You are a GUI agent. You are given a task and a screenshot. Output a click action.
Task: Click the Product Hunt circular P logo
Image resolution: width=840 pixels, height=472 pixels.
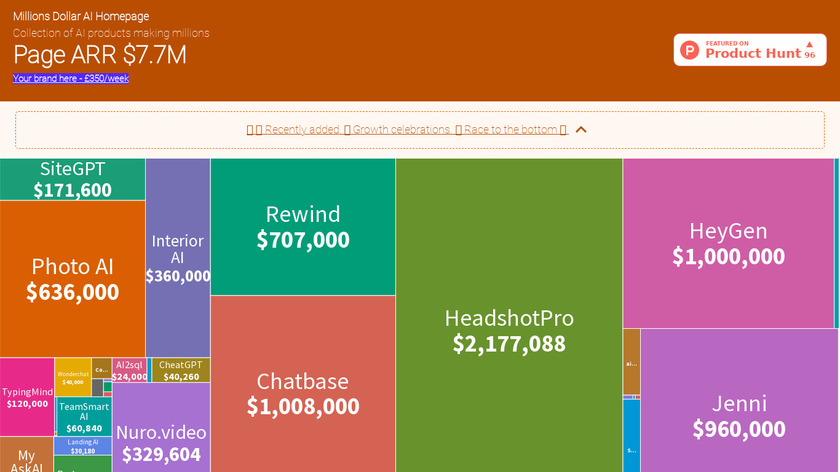coord(689,50)
